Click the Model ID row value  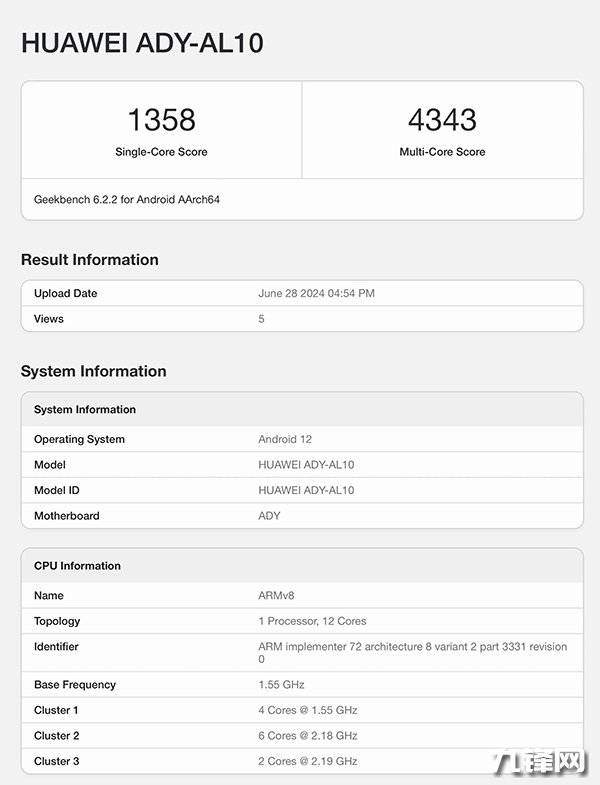[306, 490]
